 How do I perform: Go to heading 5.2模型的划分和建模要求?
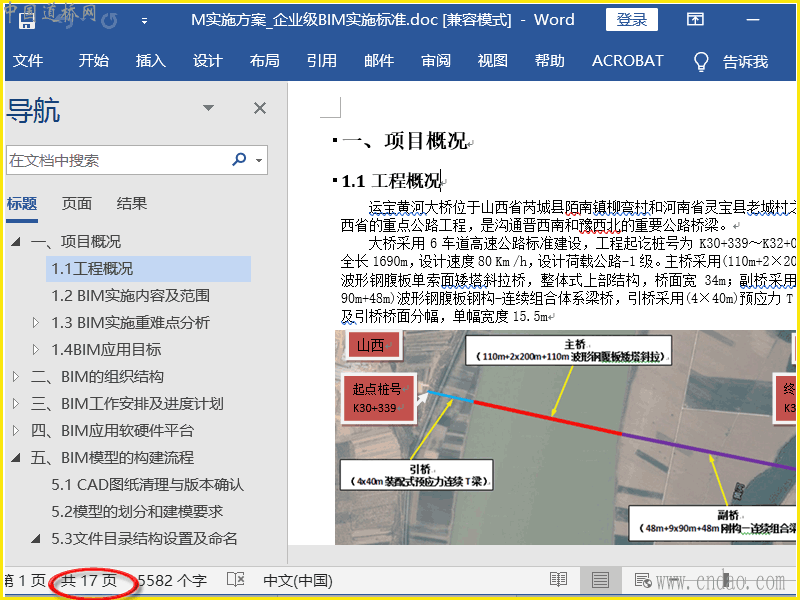(x=137, y=512)
